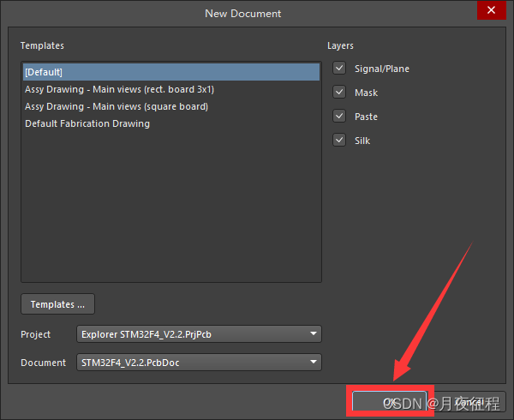Viewport: 514px width, 420px height.
Task: Toggle the Signal/Plane layer checkbox
Action: [x=339, y=69]
